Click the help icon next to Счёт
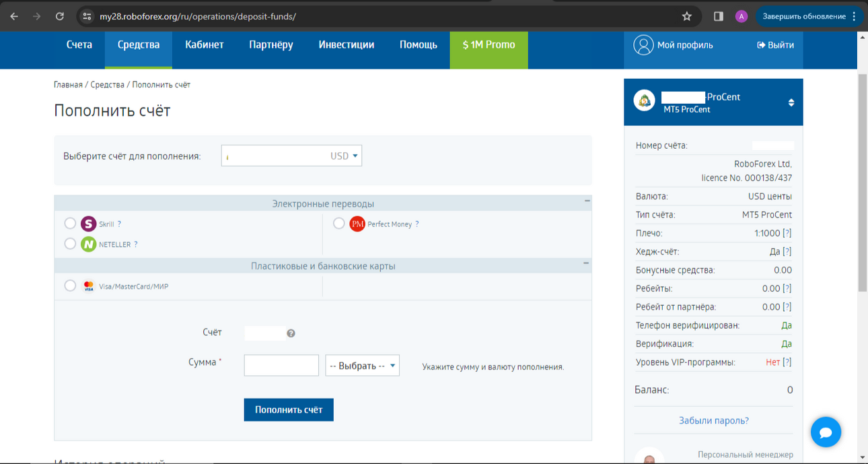 [291, 333]
